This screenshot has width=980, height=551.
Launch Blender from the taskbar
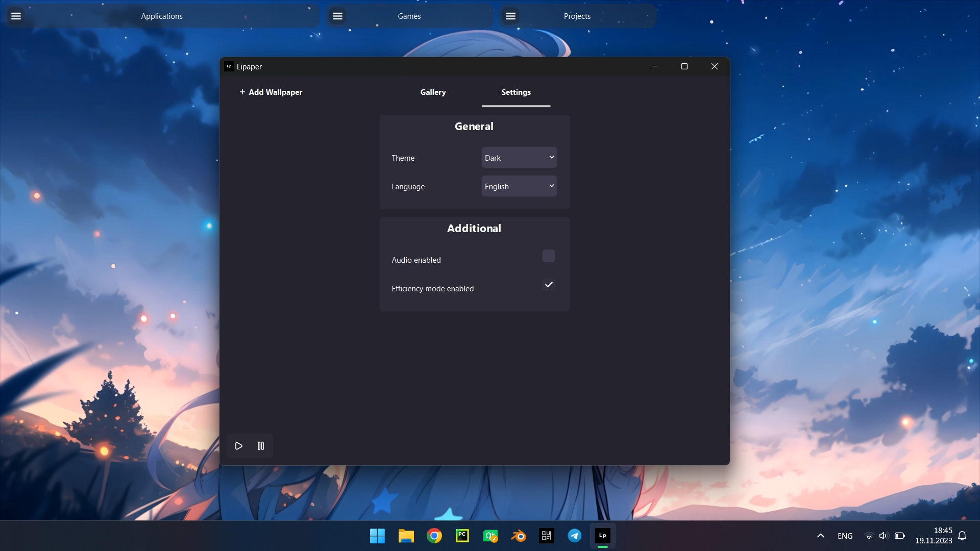point(519,536)
